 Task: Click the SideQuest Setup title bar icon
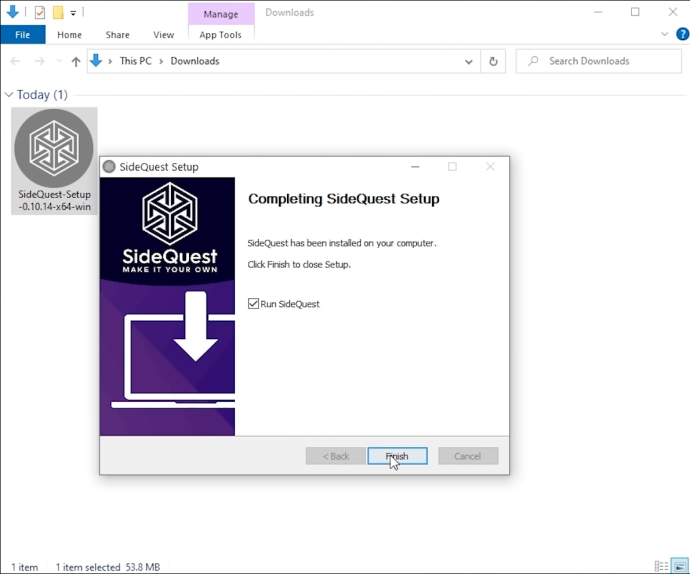click(x=109, y=166)
